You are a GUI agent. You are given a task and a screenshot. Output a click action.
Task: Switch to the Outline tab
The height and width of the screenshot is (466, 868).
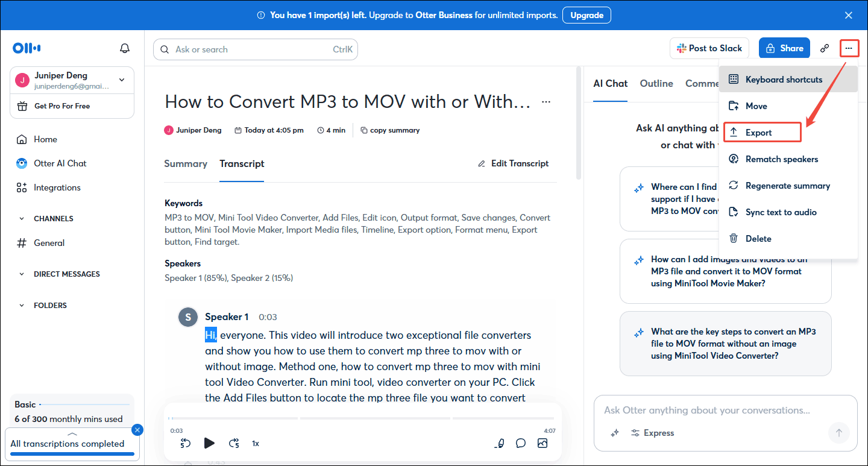pos(656,84)
